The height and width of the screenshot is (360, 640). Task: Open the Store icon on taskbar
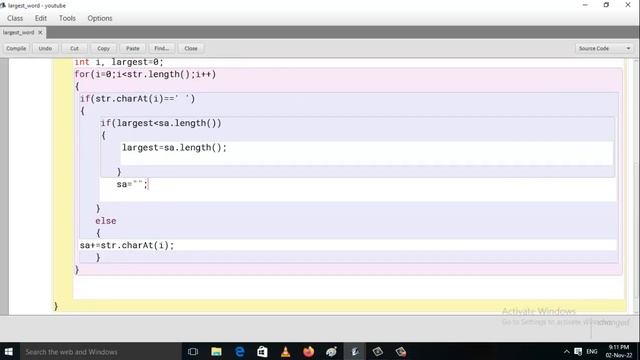[x=262, y=351]
